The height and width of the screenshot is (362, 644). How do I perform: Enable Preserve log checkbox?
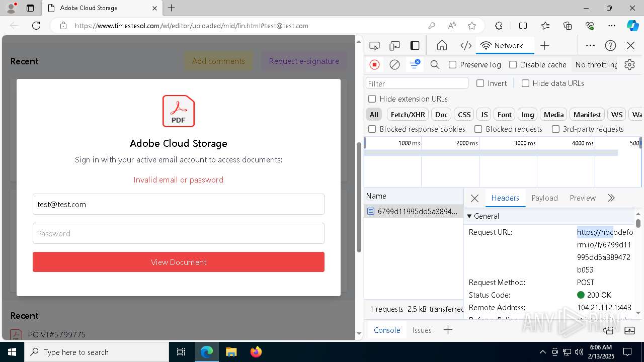point(452,64)
